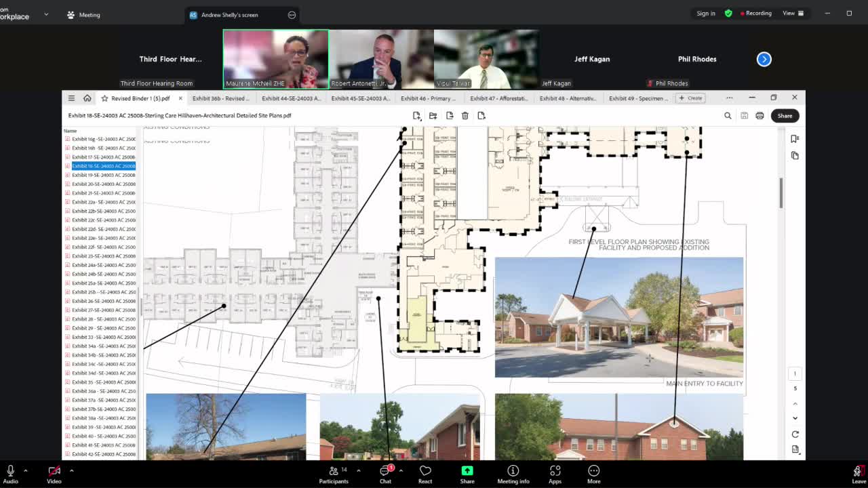Select Vipul Talwar's video thumbnail
The width and height of the screenshot is (868, 488).
pos(486,59)
